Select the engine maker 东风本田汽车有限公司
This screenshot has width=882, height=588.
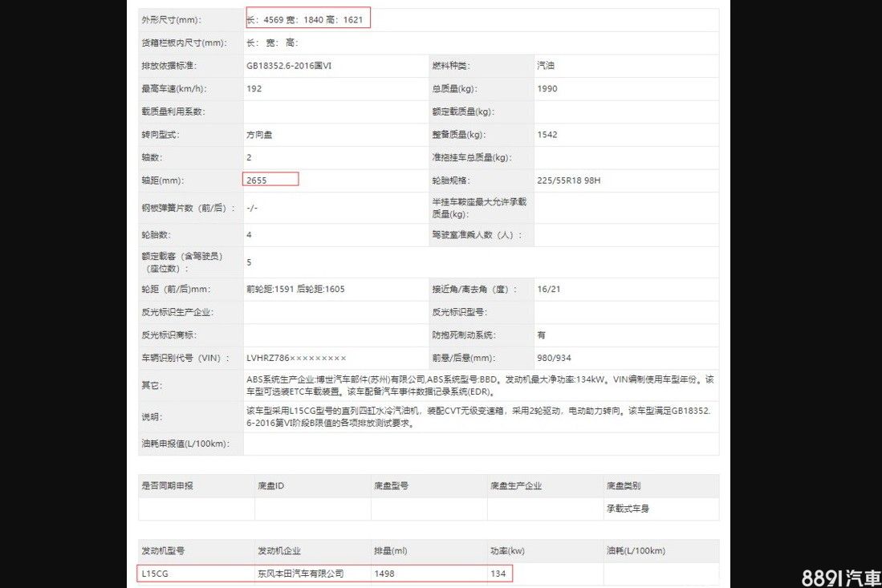click(x=300, y=574)
